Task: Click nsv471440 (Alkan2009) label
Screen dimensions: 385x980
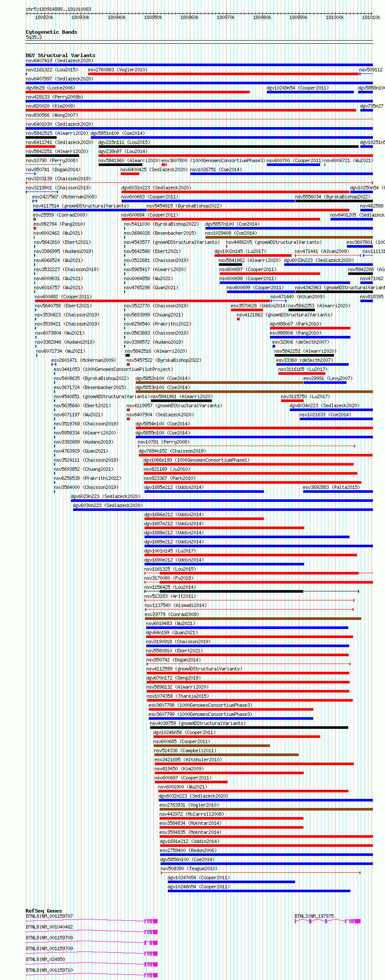Action: pyautogui.click(x=298, y=297)
